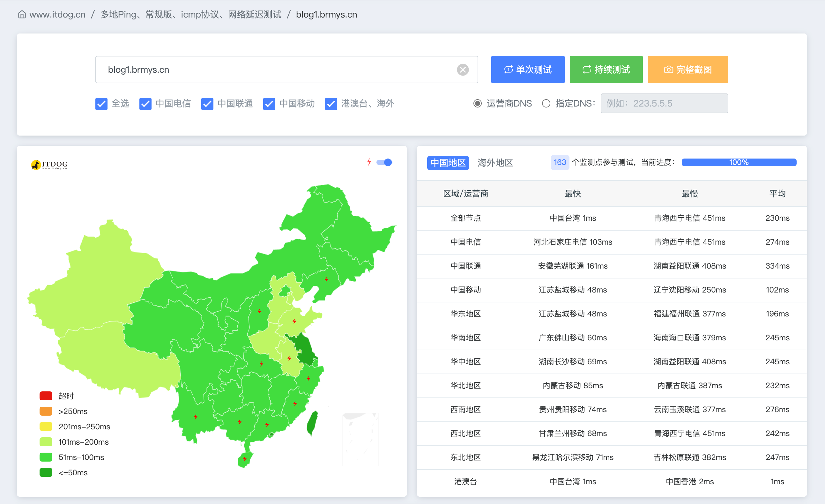Screen dimensions: 825x504
Task: Open the 多地Ping breadcrumb link
Action: click(191, 14)
